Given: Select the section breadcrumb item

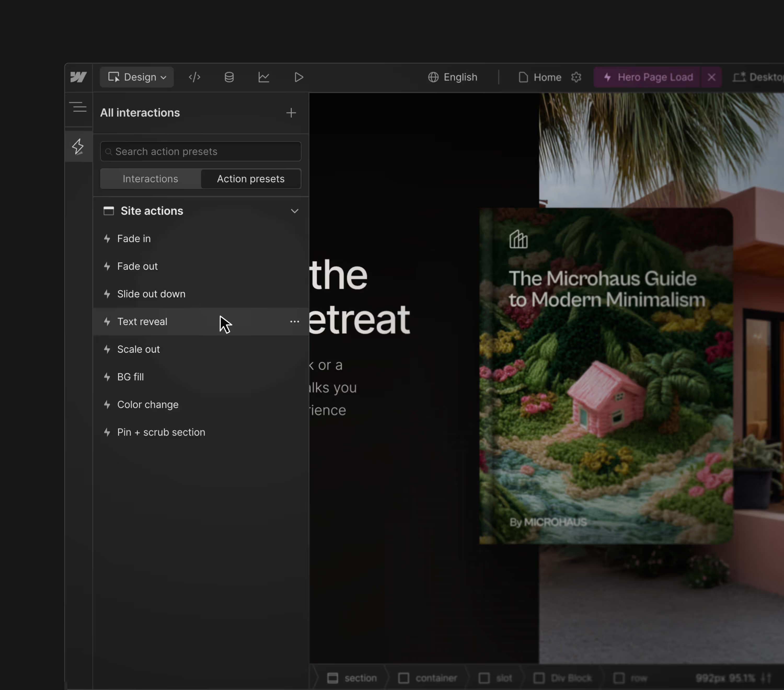Looking at the screenshot, I should [x=352, y=678].
